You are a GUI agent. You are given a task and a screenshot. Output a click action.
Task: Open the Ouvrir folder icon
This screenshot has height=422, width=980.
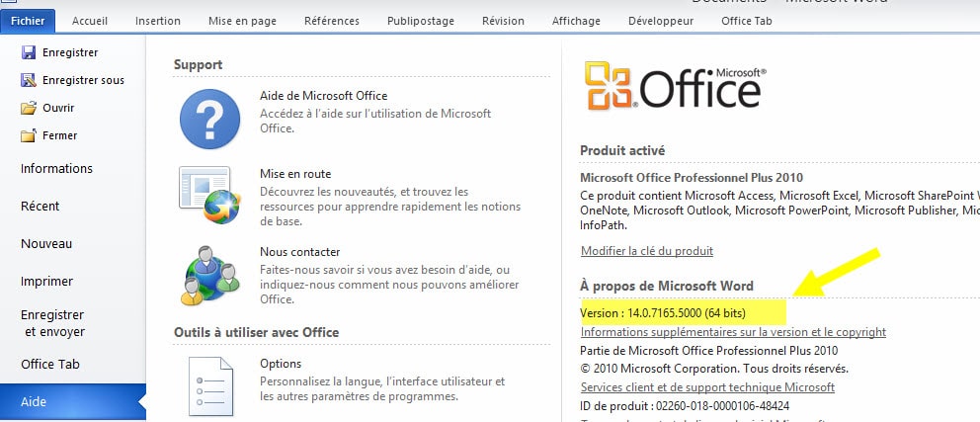point(29,108)
